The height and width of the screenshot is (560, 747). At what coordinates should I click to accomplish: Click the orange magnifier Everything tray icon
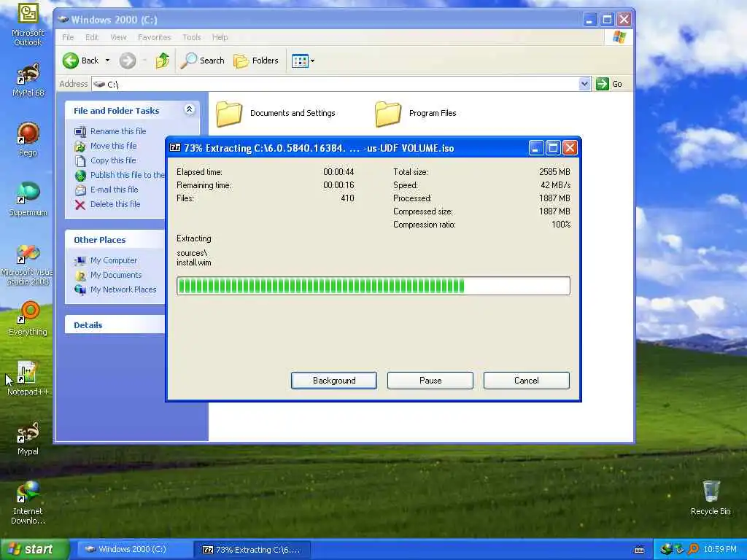[x=693, y=549]
